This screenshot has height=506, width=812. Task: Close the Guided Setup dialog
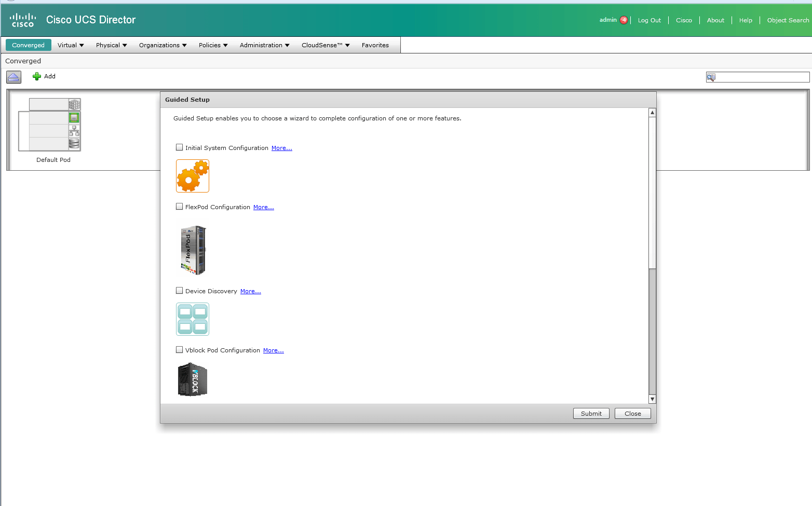[x=633, y=414]
